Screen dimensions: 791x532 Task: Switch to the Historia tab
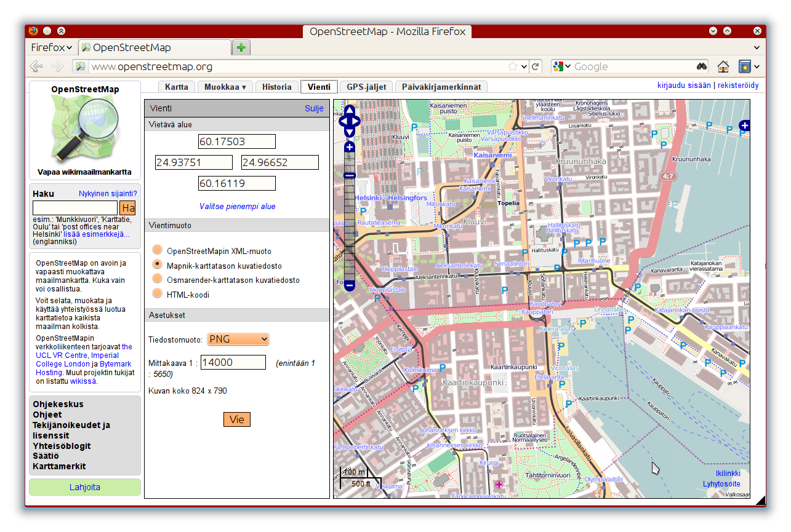click(277, 87)
